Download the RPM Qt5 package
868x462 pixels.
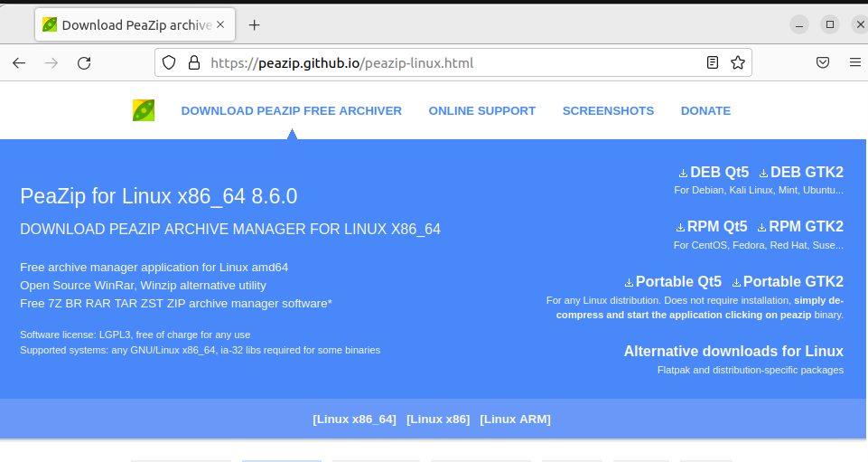712,227
